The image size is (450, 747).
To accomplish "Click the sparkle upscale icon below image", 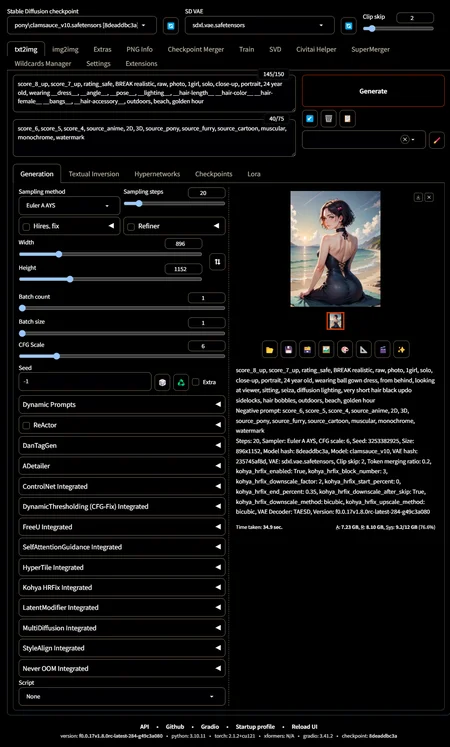I will coord(402,350).
